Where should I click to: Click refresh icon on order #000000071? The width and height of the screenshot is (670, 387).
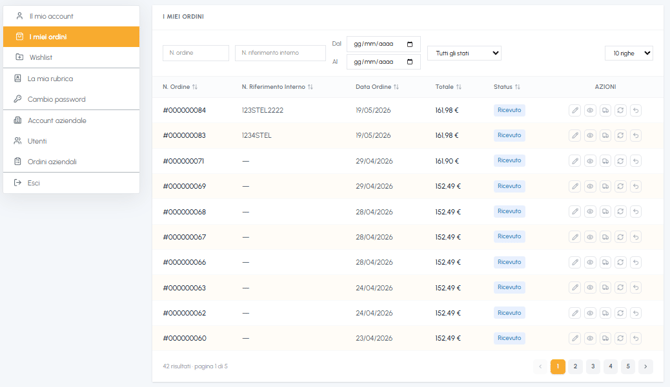[x=620, y=161]
